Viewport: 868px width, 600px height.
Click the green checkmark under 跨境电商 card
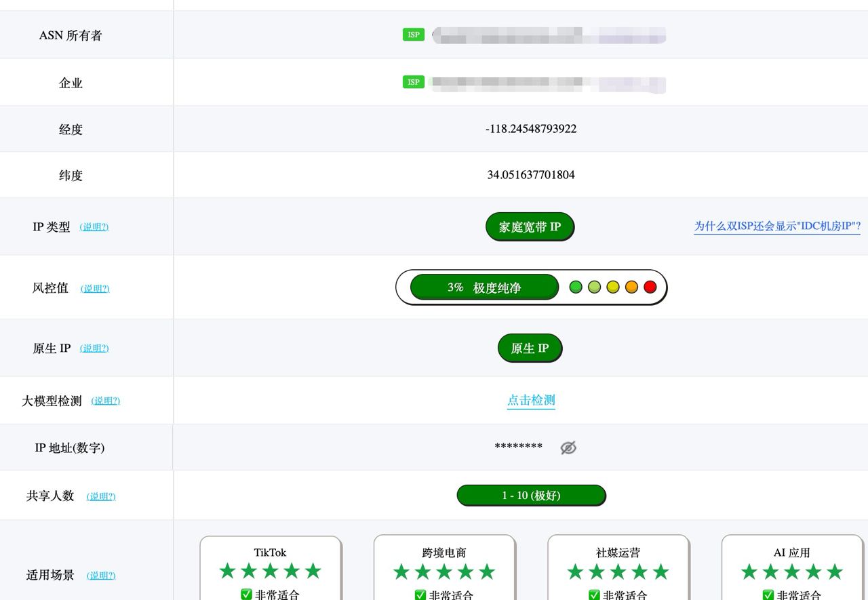[420, 595]
